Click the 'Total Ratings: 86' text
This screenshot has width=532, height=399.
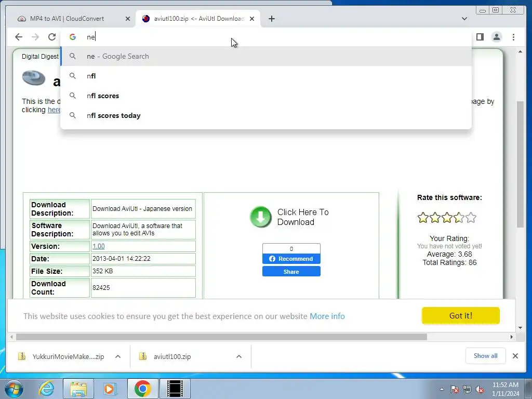click(449, 262)
